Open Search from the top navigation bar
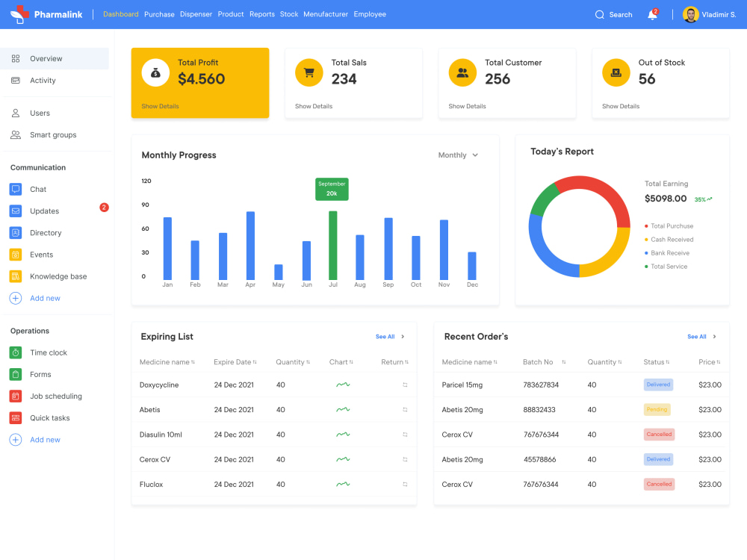 coord(613,14)
